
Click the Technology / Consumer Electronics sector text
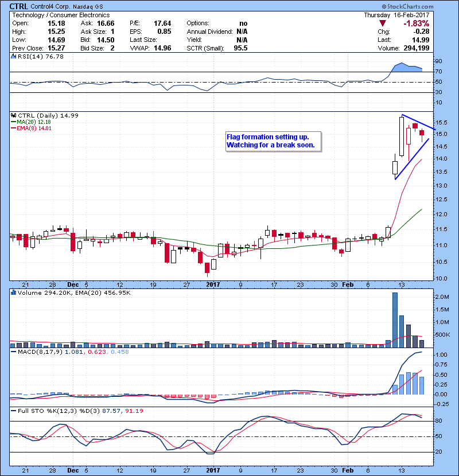[x=61, y=15]
